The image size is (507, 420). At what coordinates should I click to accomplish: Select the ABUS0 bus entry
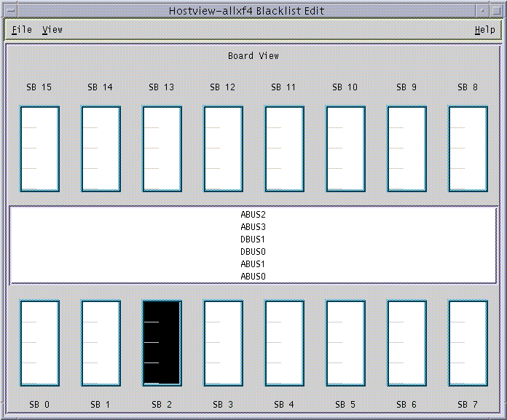point(253,276)
